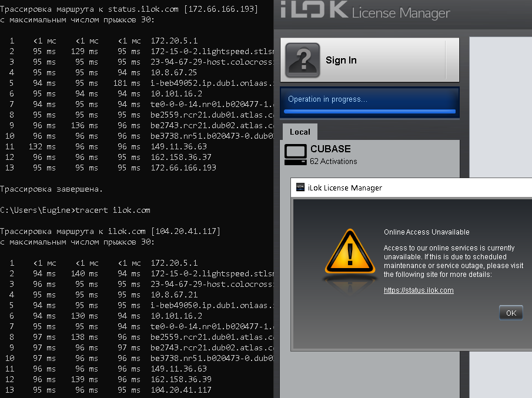Viewport: 532px width, 398px height.
Task: Click the text "Трассировка завершена."
Action: click(x=51, y=189)
